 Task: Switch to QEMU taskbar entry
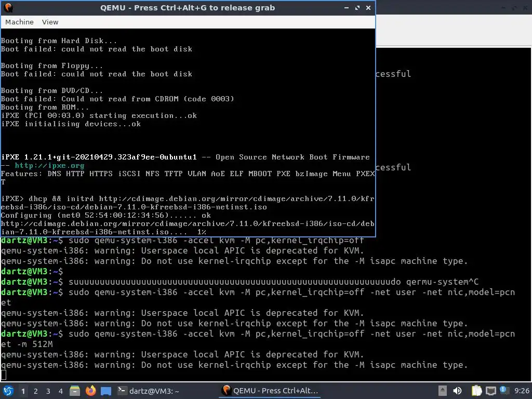270,391
